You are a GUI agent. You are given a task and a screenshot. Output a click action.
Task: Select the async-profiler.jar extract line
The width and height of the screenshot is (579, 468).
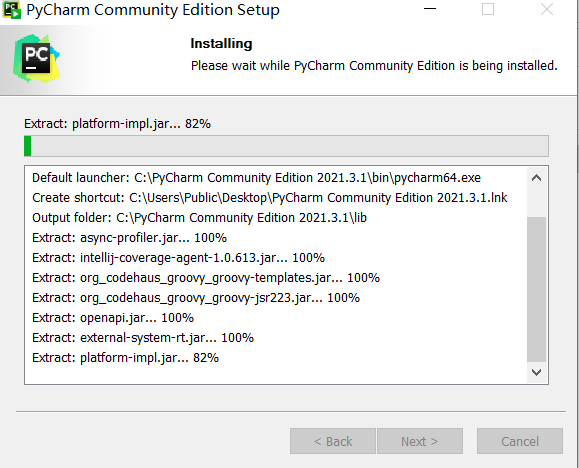[129, 238]
